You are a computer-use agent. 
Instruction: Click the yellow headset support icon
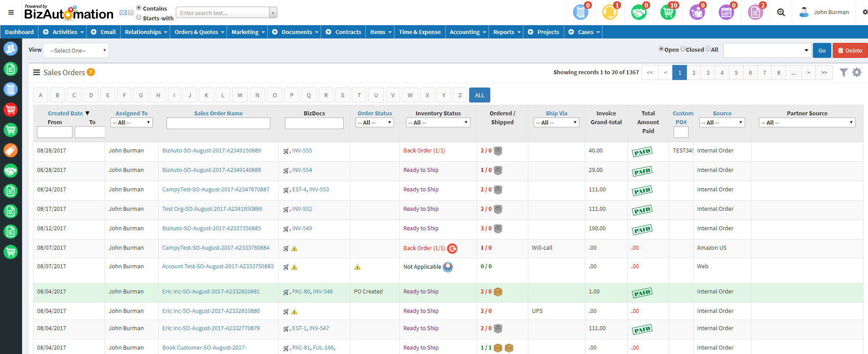[610, 12]
